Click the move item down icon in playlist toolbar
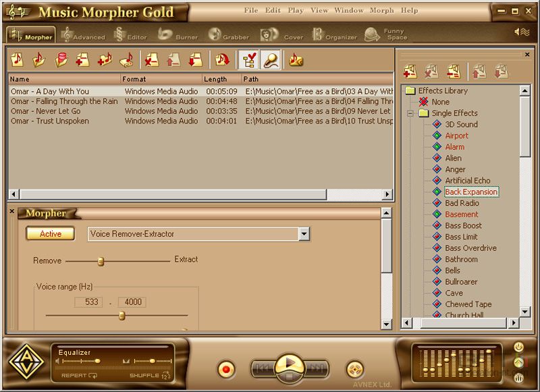Viewport: 540px width, 392px height. pos(195,60)
